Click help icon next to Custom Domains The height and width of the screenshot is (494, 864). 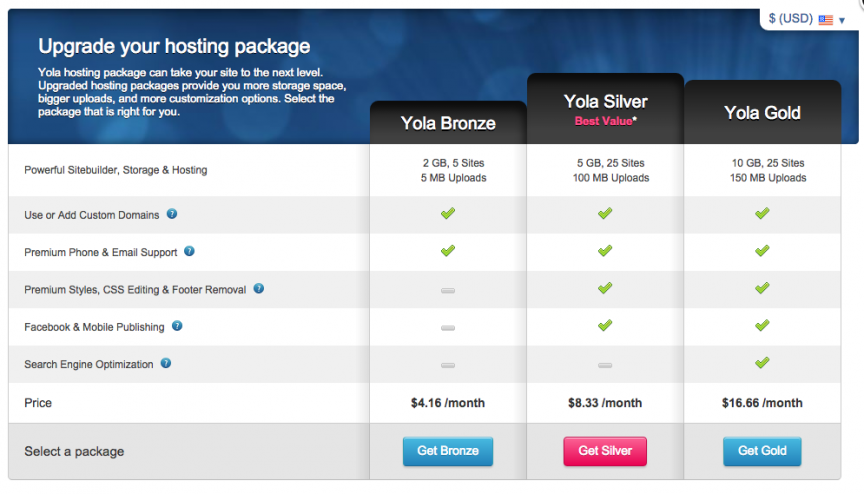(x=172, y=214)
